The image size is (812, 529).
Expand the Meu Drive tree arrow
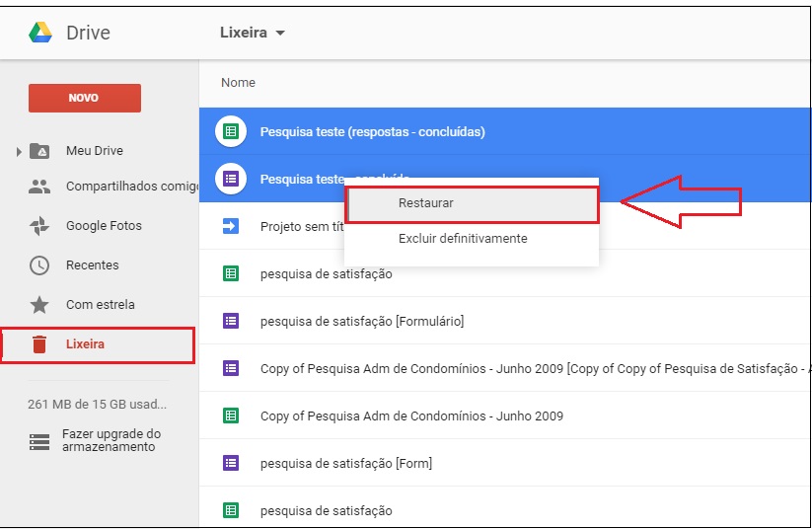coord(19,152)
